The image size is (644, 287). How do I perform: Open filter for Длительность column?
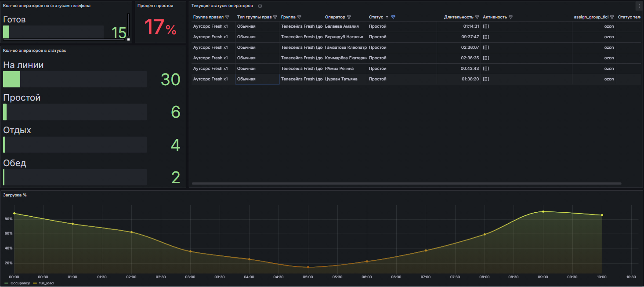477,17
